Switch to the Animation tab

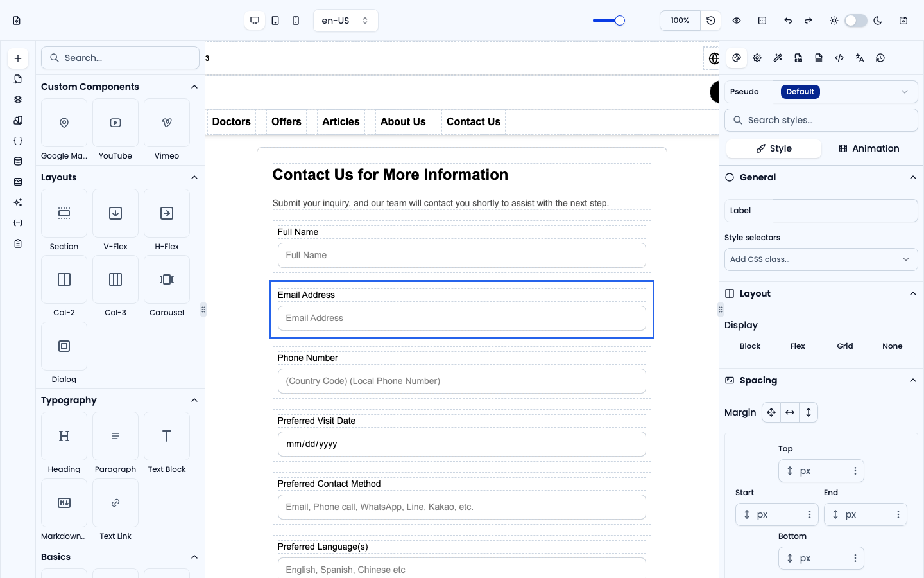[869, 148]
